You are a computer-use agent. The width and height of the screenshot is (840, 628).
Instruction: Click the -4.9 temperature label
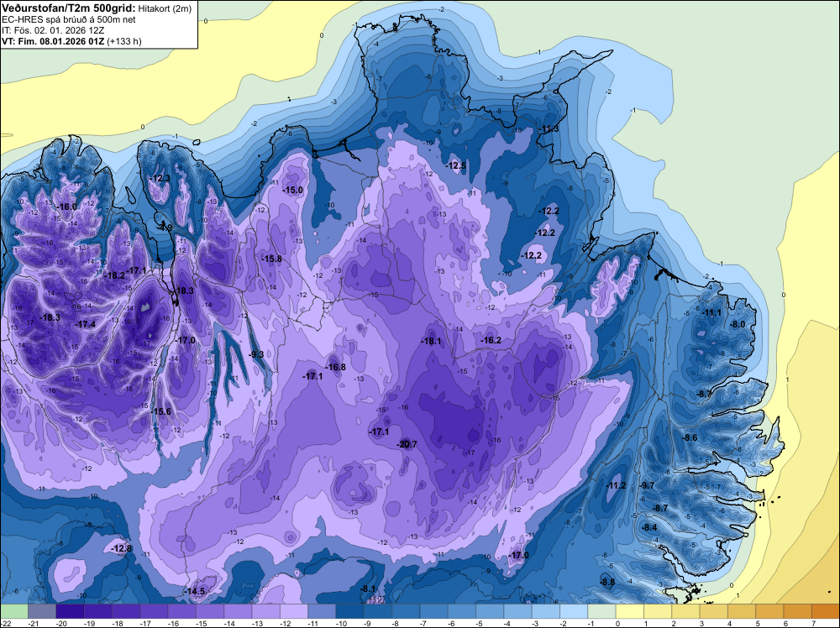tap(165, 228)
